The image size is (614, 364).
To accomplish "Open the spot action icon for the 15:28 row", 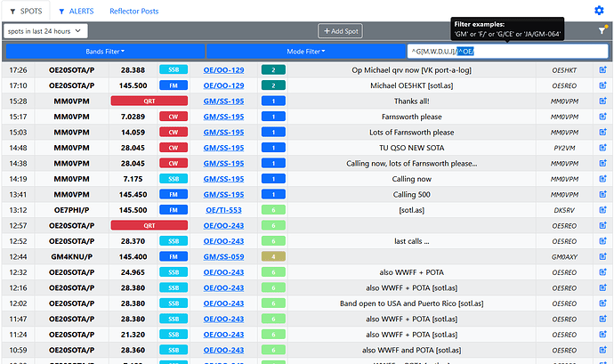I will [602, 101].
